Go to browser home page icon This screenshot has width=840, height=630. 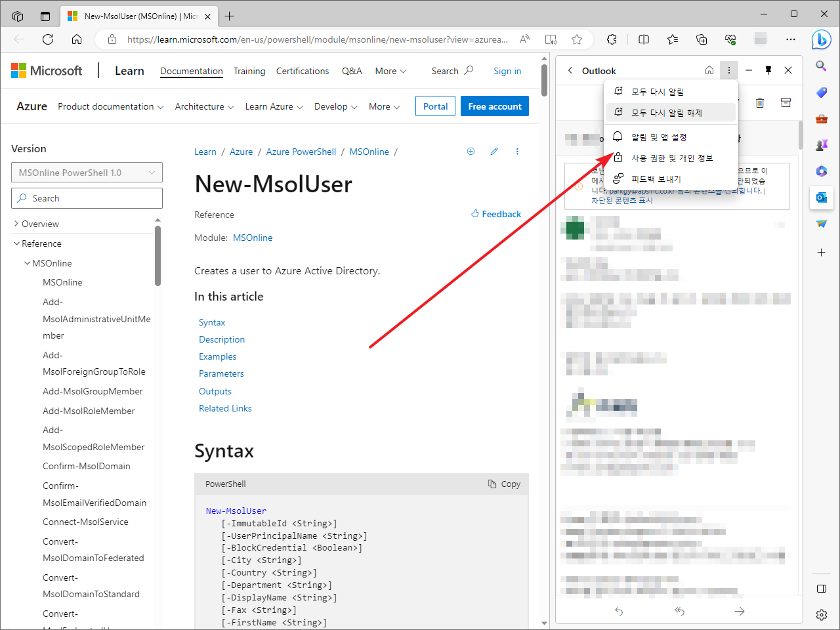click(x=77, y=39)
